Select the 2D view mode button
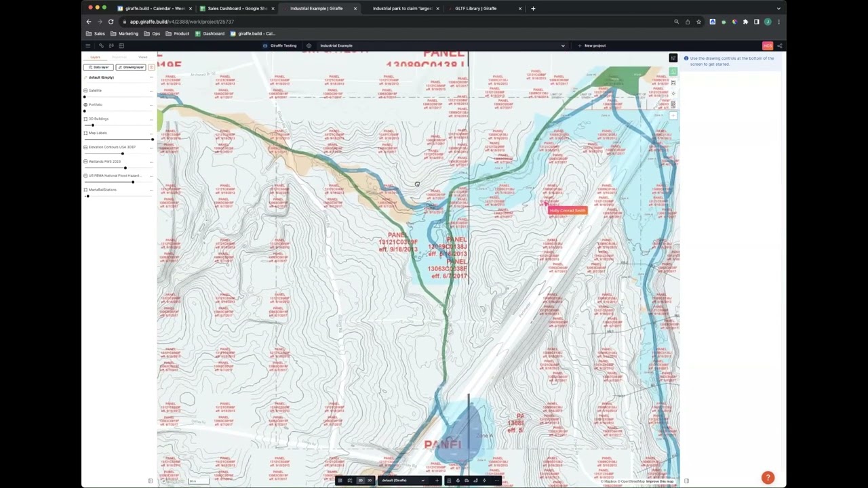The height and width of the screenshot is (488, 868). 361,481
